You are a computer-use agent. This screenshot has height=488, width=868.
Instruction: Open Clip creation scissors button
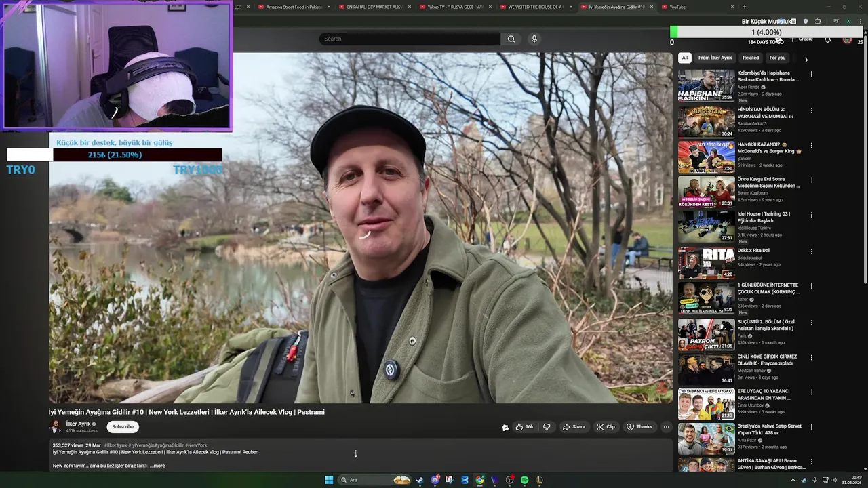click(x=606, y=427)
